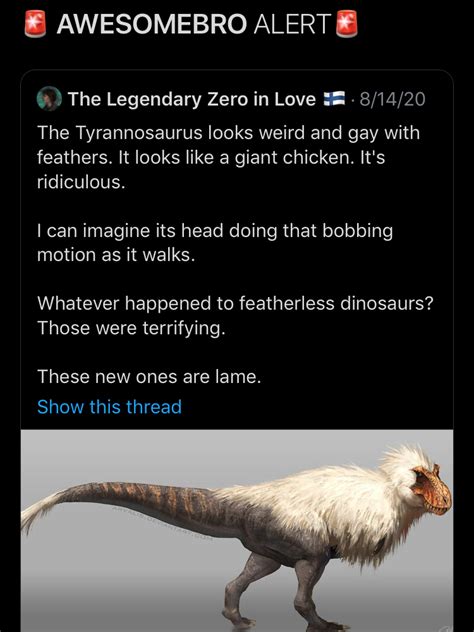This screenshot has width=474, height=632.
Task: Open the feathered Tyrannosaurus image
Action: click(237, 530)
